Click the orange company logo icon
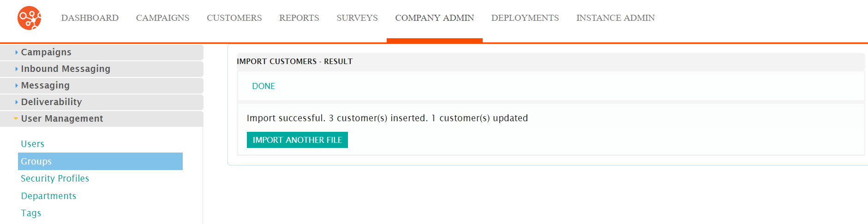 (x=30, y=18)
